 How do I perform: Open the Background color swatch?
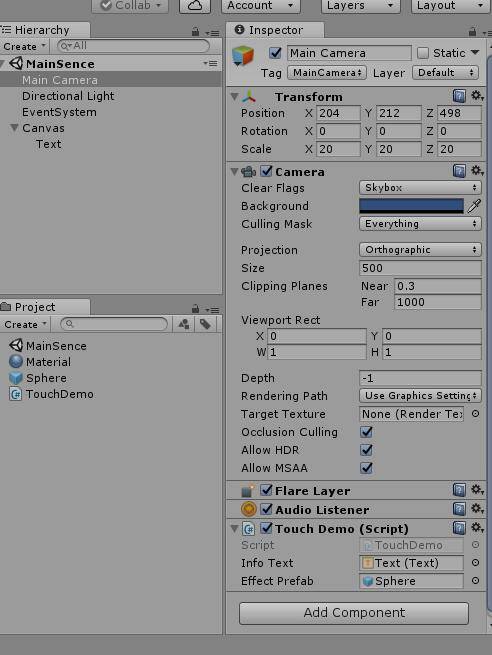pyautogui.click(x=411, y=206)
